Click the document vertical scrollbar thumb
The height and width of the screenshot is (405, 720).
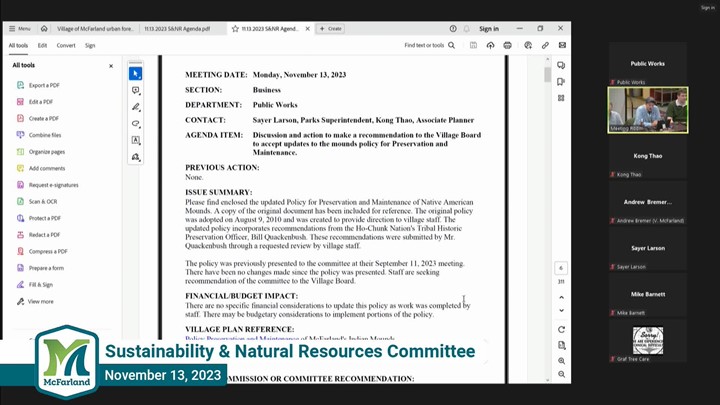click(x=547, y=74)
